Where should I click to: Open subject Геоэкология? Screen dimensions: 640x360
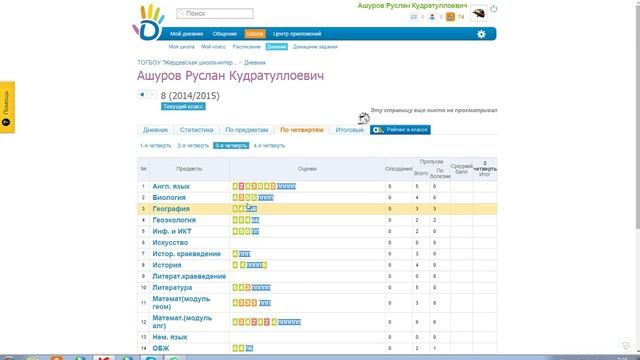point(174,220)
